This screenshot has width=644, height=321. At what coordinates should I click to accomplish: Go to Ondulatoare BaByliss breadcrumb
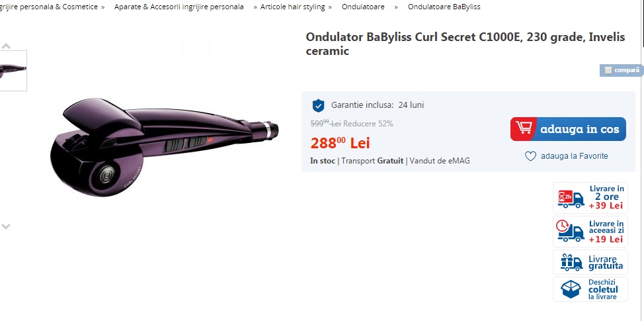[444, 7]
